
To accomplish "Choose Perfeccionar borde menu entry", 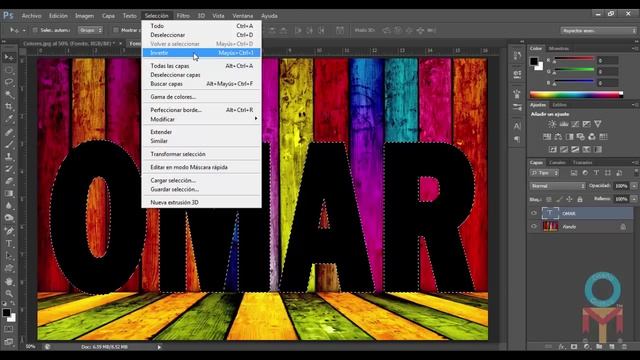I will (202, 110).
